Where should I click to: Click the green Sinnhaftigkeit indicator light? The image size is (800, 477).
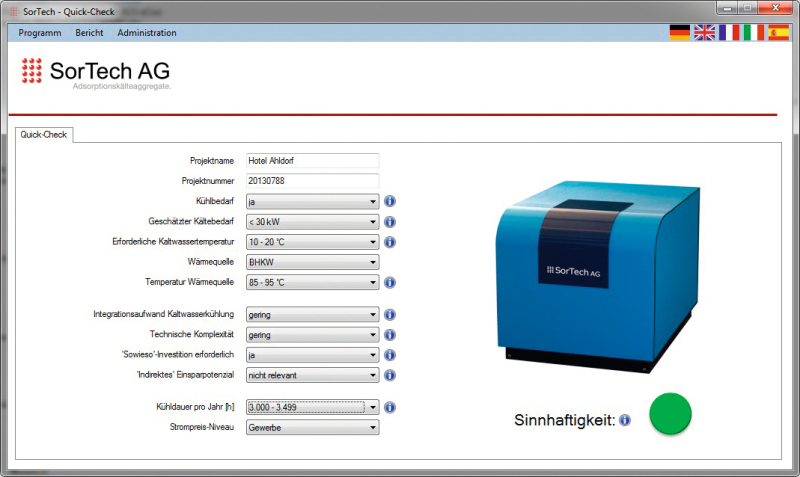(x=670, y=414)
